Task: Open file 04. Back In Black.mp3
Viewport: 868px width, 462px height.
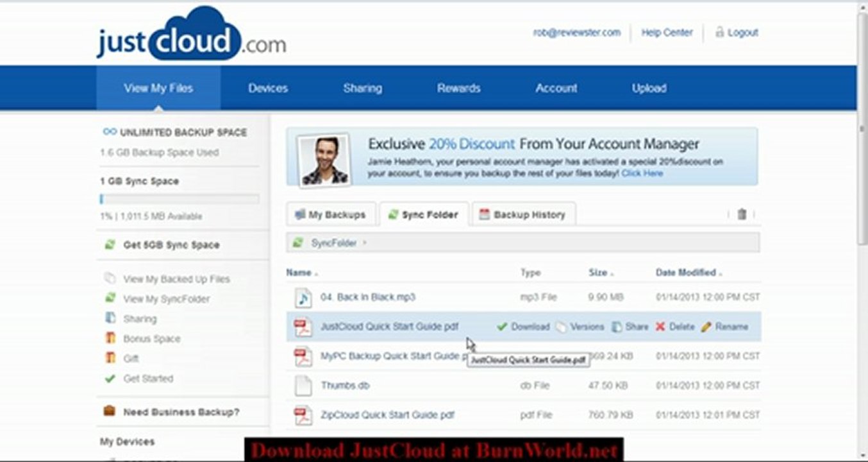Action: coord(368,297)
